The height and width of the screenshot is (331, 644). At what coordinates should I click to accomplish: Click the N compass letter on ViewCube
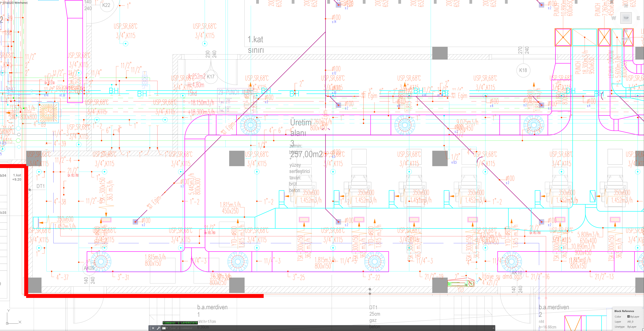click(626, 6)
